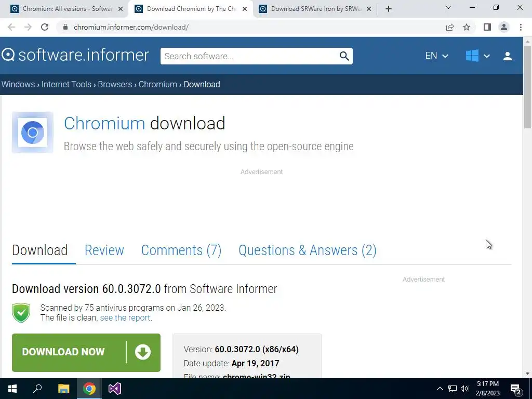Click the volume speaker tray icon

click(x=464, y=389)
